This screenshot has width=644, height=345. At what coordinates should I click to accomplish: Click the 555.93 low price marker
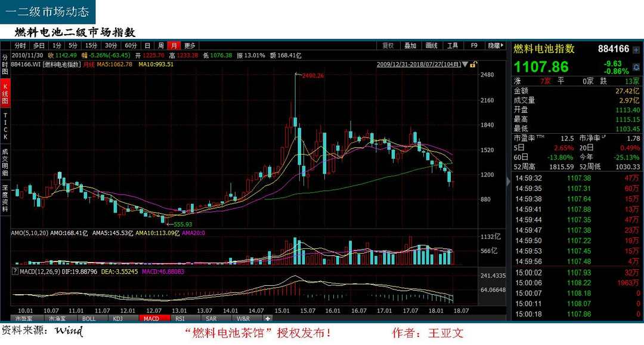coord(183,224)
